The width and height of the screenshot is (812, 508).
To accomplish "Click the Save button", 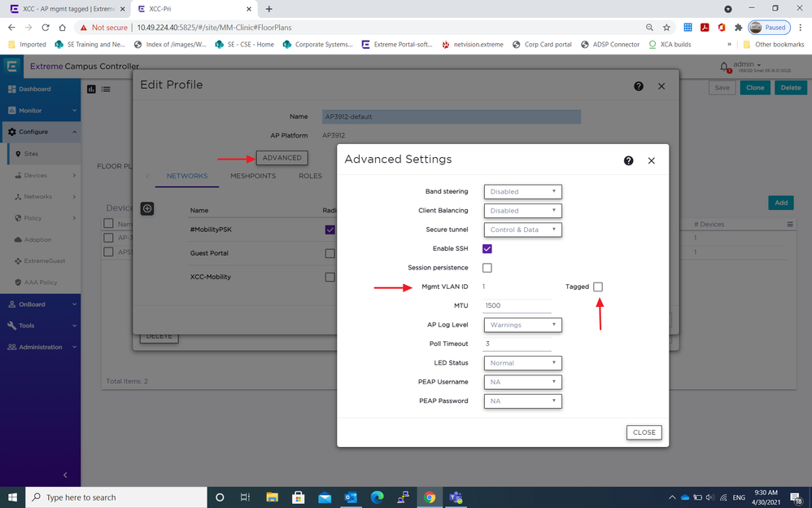I will 722,88.
